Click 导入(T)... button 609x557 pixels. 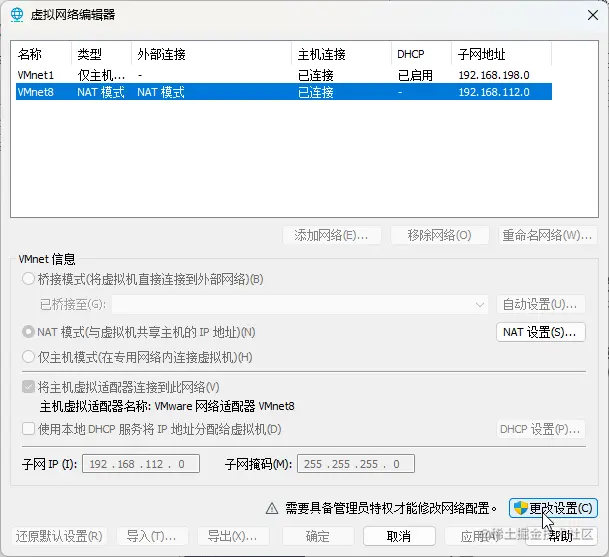(152, 536)
